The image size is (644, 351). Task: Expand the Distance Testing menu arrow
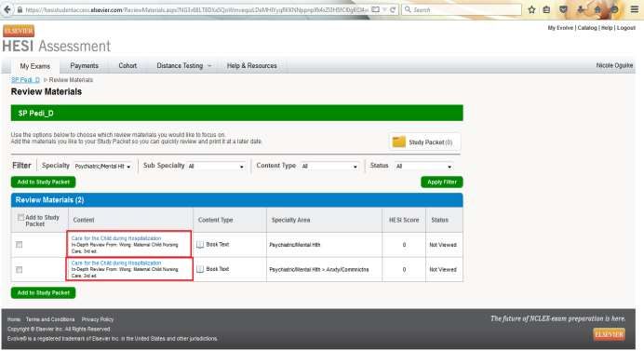209,66
